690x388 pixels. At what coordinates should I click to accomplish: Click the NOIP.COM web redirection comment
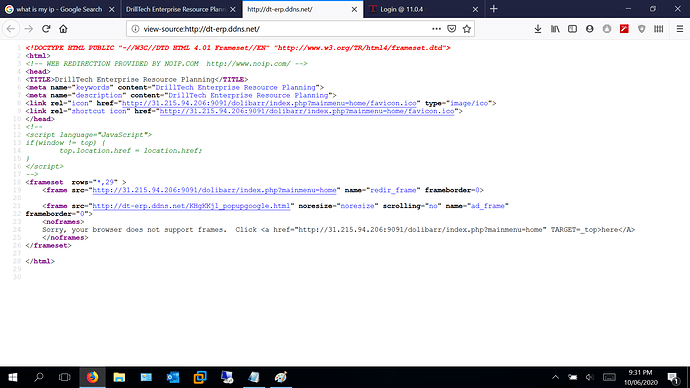166,64
